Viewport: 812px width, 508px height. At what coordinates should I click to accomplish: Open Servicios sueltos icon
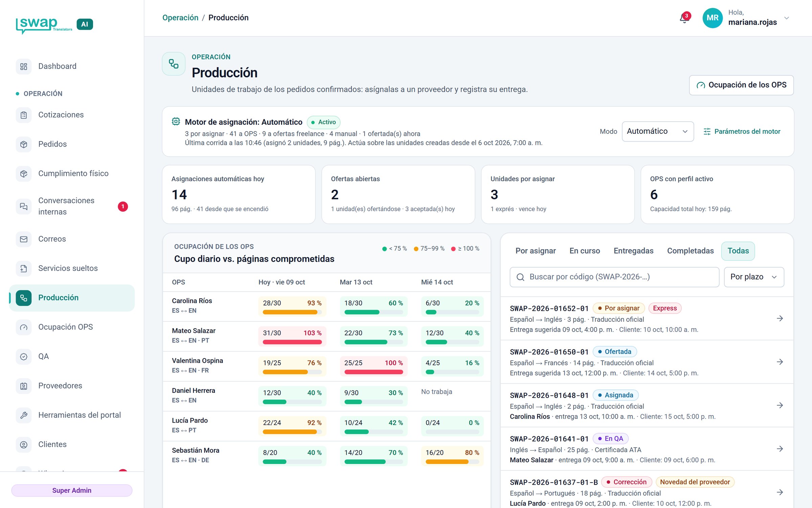pos(23,269)
